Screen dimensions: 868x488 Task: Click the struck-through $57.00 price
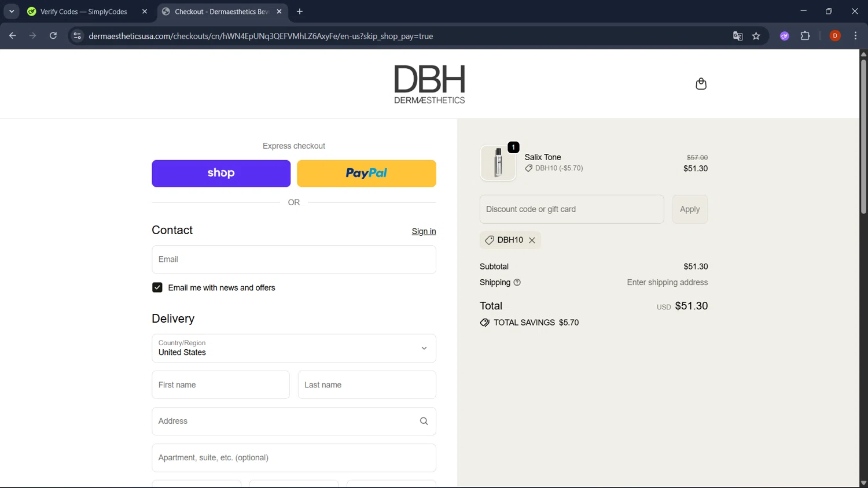pyautogui.click(x=697, y=157)
